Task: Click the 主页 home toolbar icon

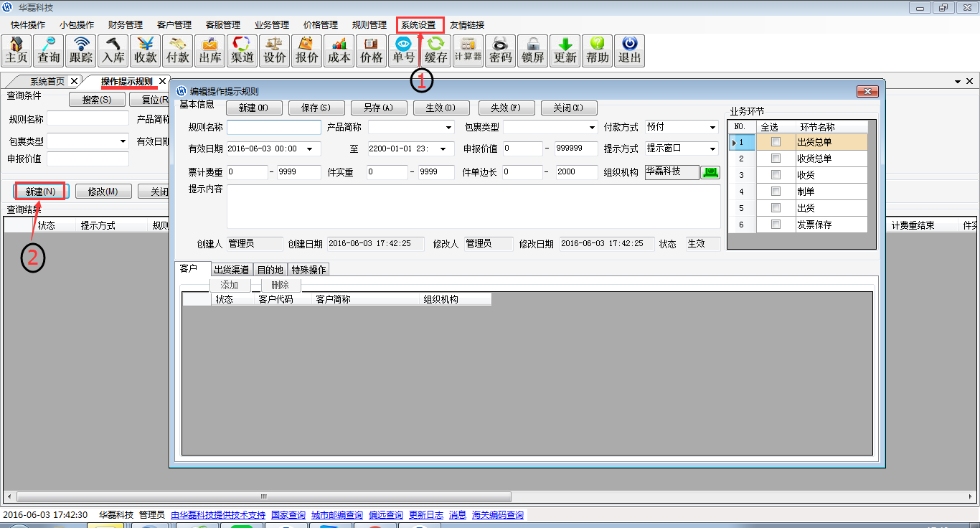Action: (17, 51)
